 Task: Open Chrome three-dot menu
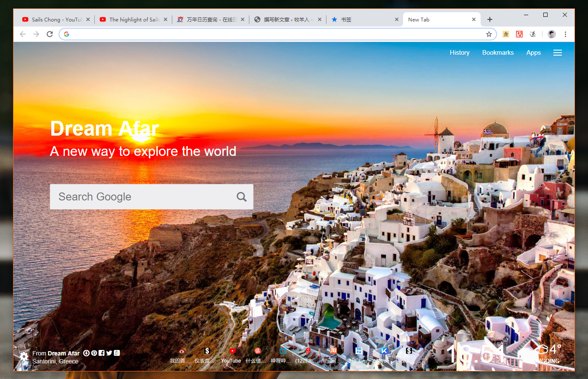[x=565, y=34]
